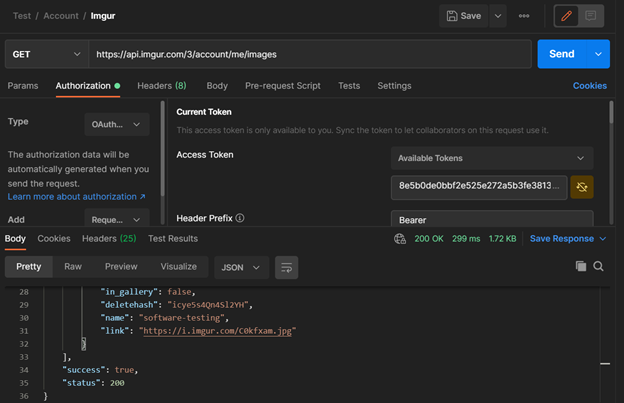Toggle the line wrap icon

[287, 267]
